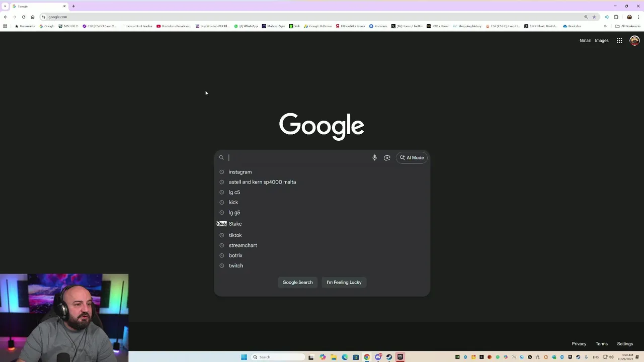Open the Bonus Hunt Tracker bookmark
The image size is (644, 362).
click(137, 26)
